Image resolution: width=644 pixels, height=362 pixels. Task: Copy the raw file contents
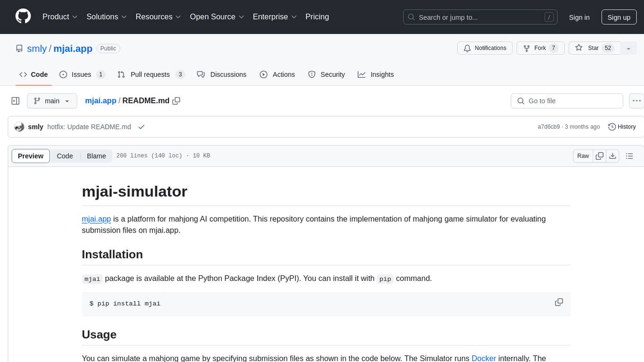pyautogui.click(x=599, y=156)
